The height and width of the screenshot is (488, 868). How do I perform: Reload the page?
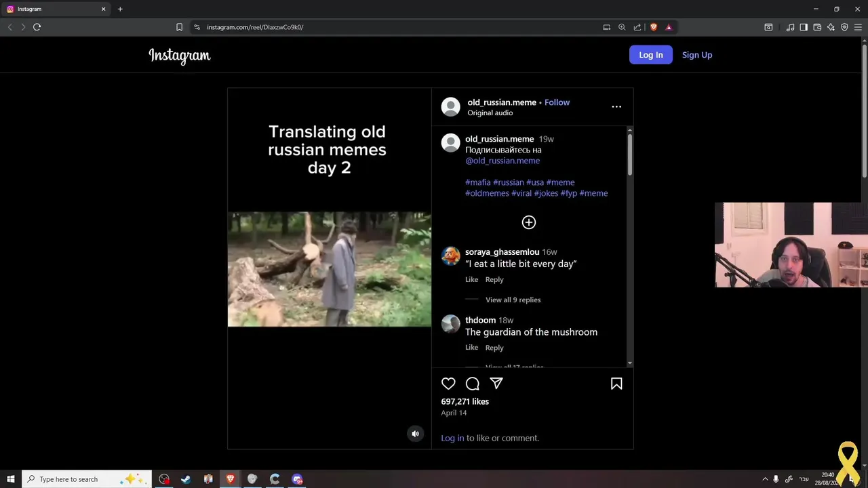click(x=37, y=27)
